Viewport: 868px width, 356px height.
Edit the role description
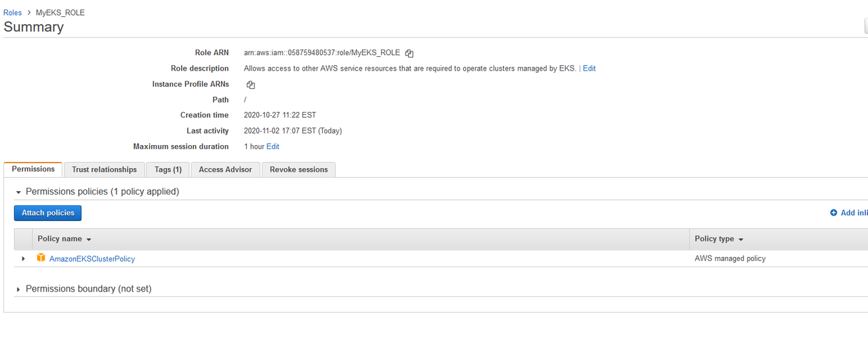(x=589, y=68)
